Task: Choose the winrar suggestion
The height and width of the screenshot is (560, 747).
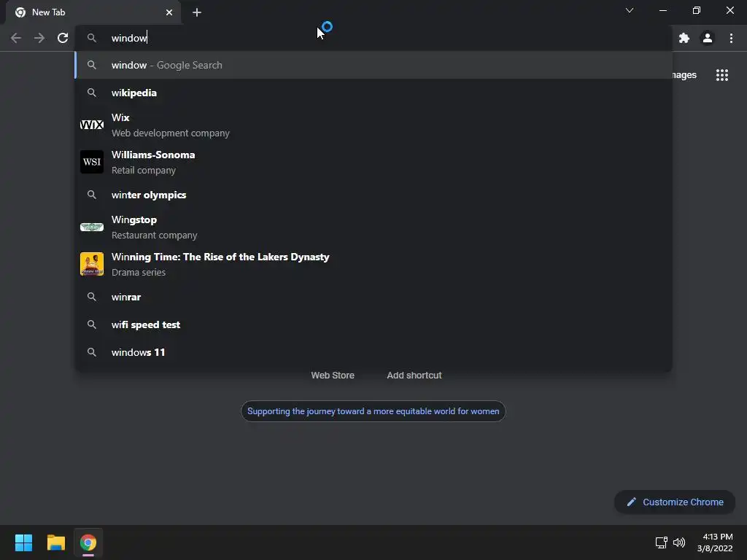Action: click(373, 297)
